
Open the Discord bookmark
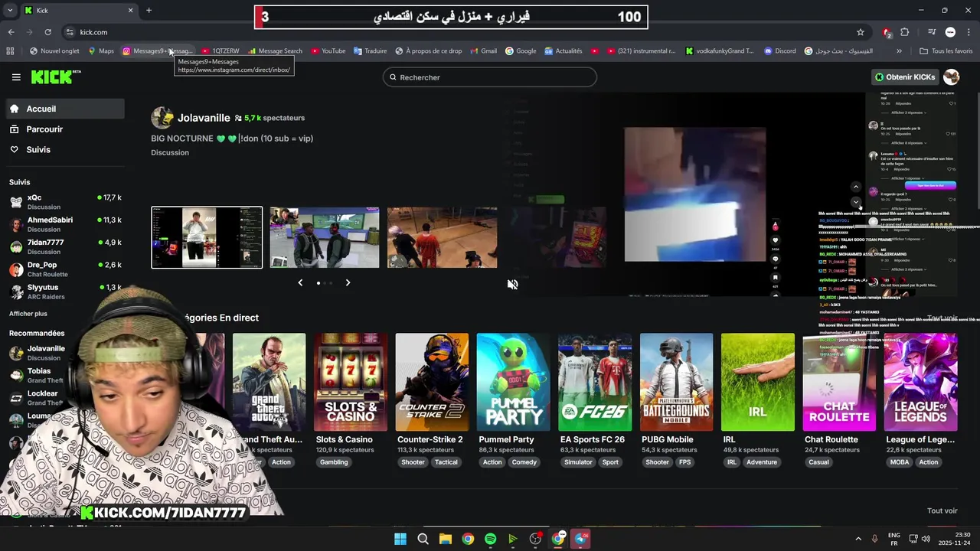[x=780, y=51]
